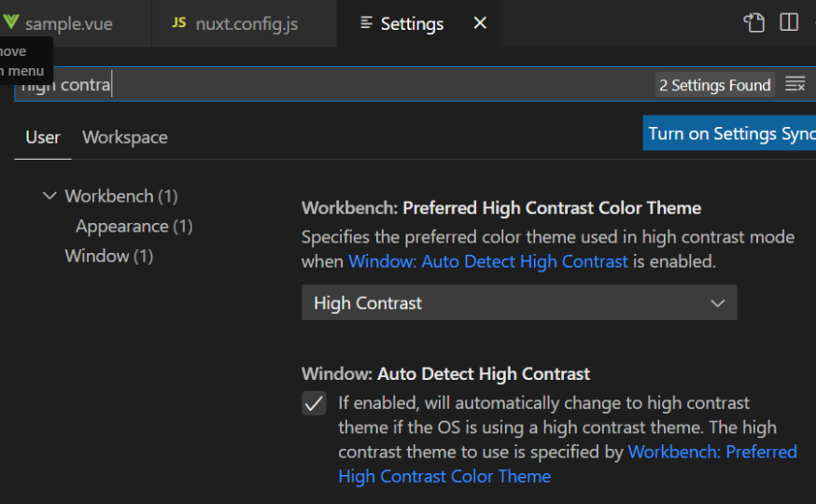The image size is (816, 504).
Task: Select Window (1) in settings tree
Action: click(108, 256)
